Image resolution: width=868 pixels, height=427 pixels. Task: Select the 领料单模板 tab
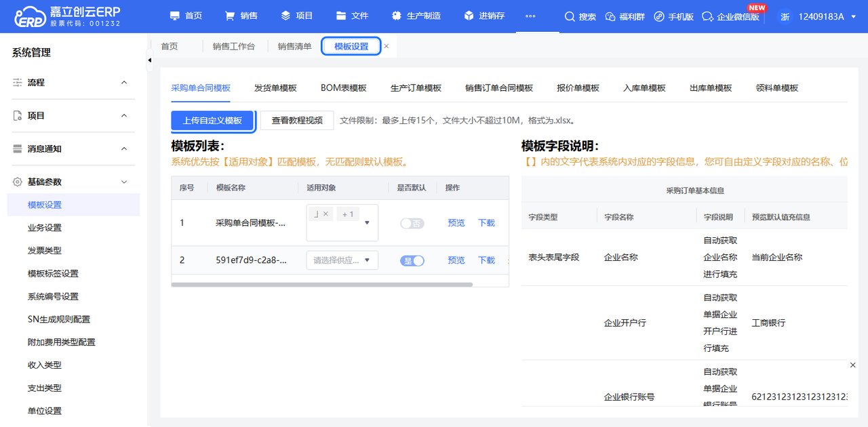click(777, 88)
